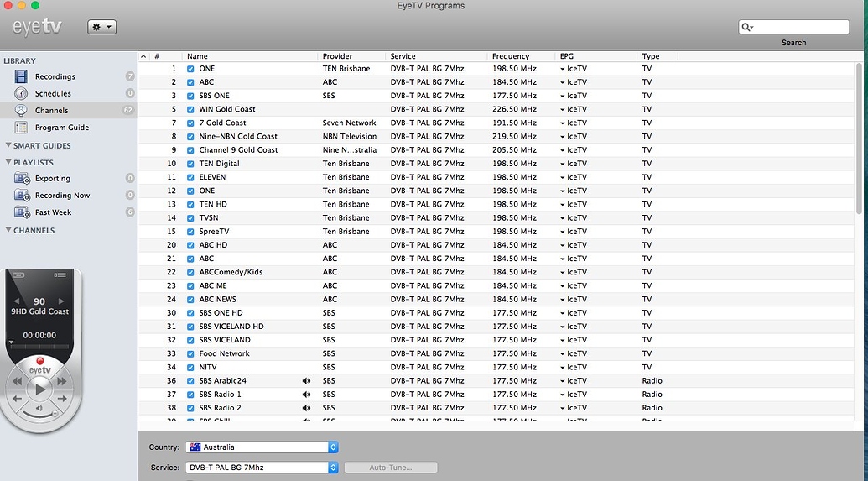Open the Country dropdown showing Australia
The image size is (868, 481).
coord(262,447)
